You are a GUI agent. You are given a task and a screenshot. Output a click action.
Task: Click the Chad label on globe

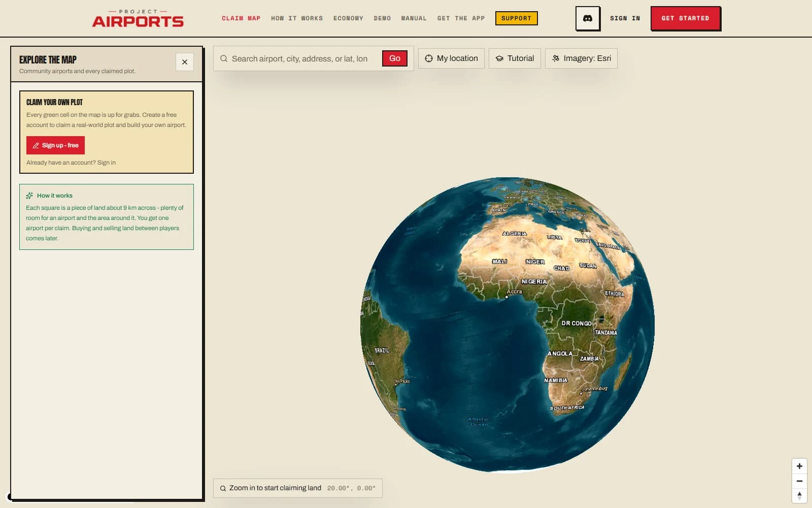(x=561, y=268)
